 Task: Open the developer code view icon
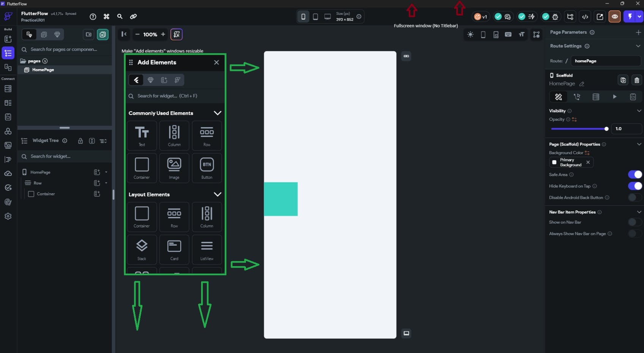coord(585,17)
